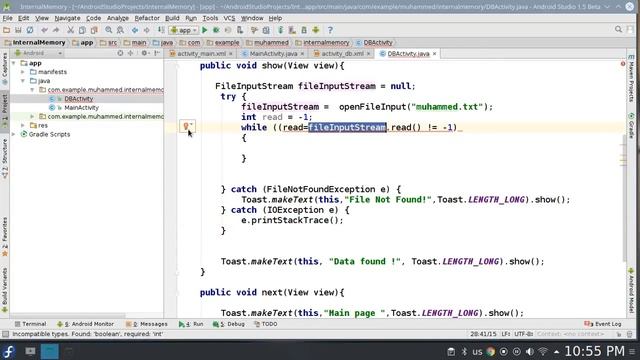
Task: Click the Cut scissors icon
Action: tap(70, 30)
